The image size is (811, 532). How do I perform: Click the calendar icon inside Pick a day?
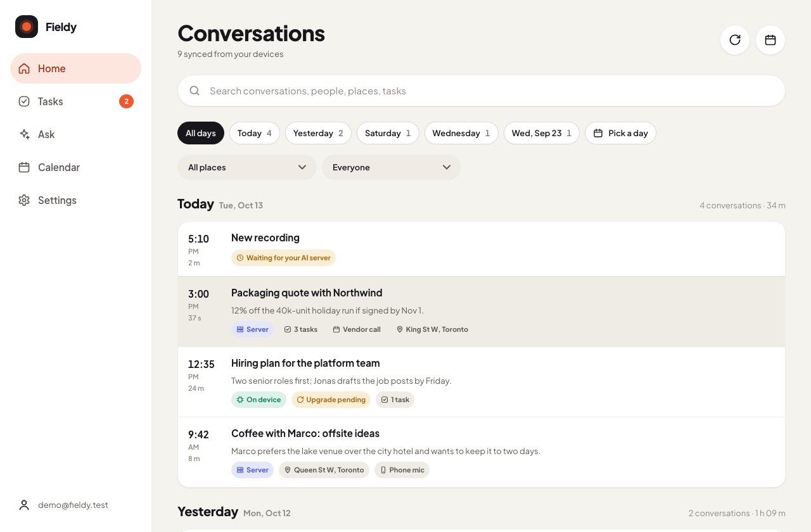click(x=597, y=133)
